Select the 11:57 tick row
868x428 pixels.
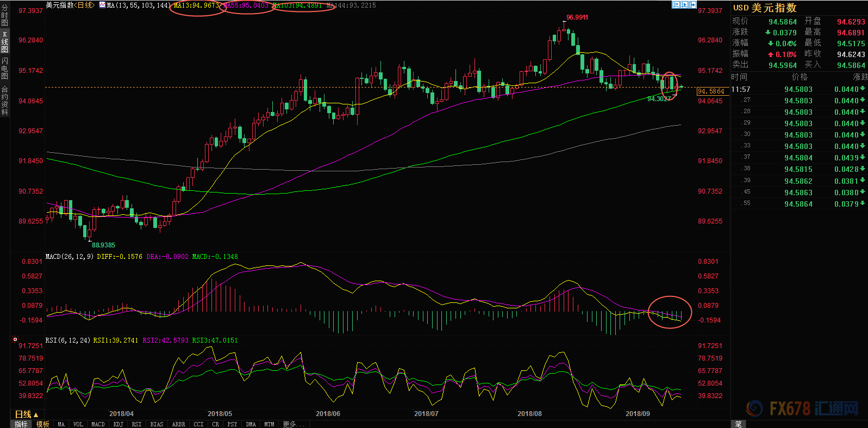(799, 89)
